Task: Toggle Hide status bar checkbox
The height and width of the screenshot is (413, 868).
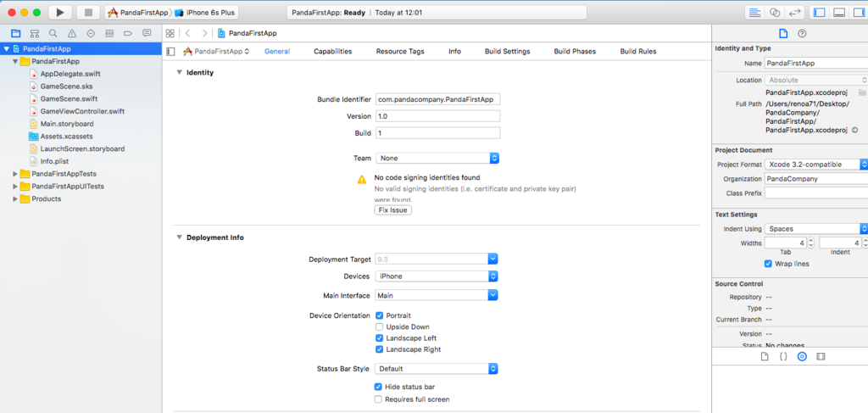Action: pyautogui.click(x=378, y=387)
